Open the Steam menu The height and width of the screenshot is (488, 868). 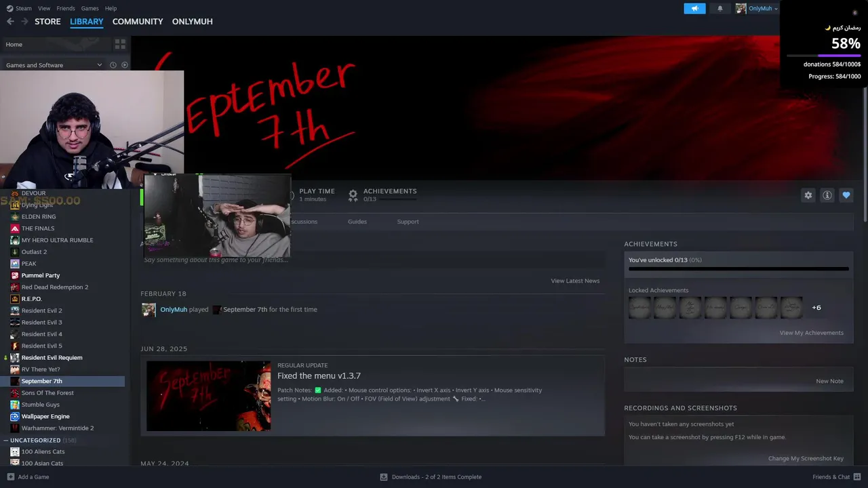(x=24, y=8)
